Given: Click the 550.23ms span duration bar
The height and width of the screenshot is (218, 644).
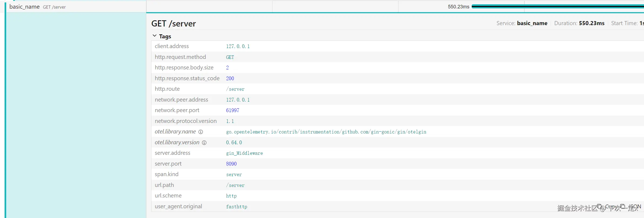Looking at the screenshot, I should pyautogui.click(x=556, y=6).
